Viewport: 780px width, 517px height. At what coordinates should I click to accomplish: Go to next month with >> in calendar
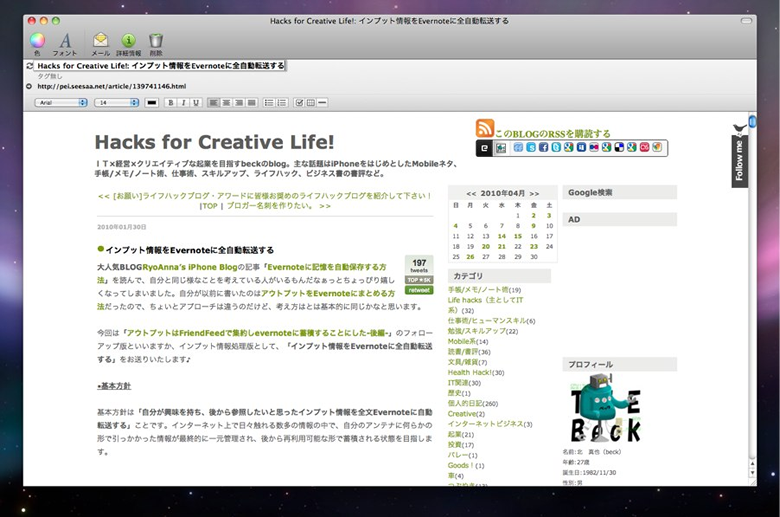(534, 194)
